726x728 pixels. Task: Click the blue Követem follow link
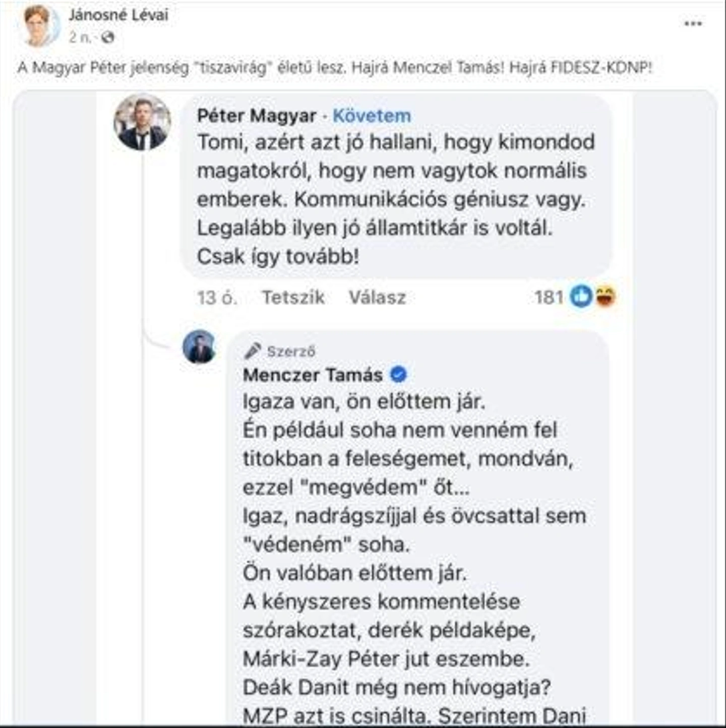pyautogui.click(x=372, y=116)
